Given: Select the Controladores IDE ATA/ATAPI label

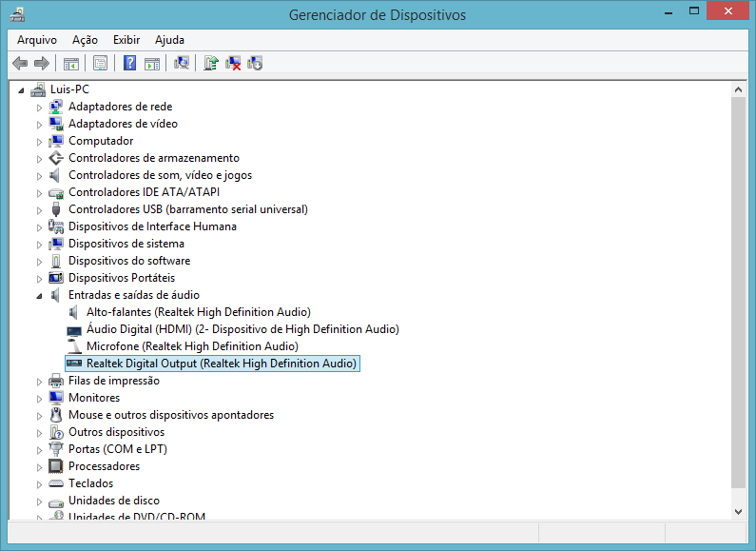Looking at the screenshot, I should tap(145, 192).
